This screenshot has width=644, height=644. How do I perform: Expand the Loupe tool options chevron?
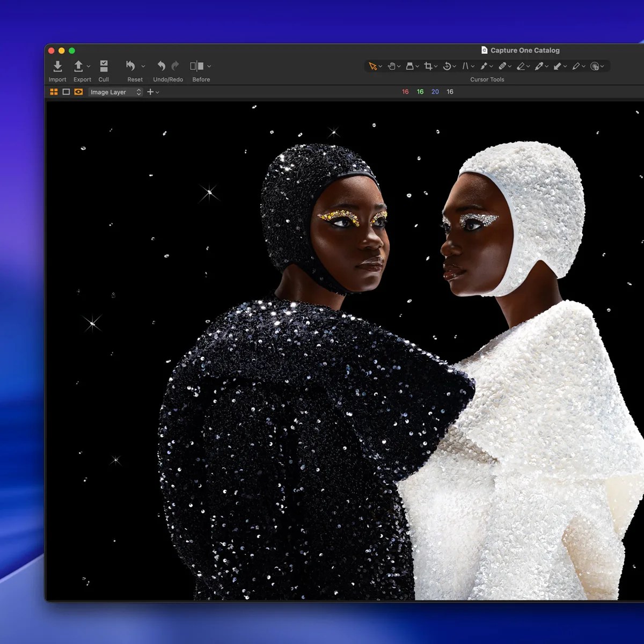pyautogui.click(x=417, y=67)
